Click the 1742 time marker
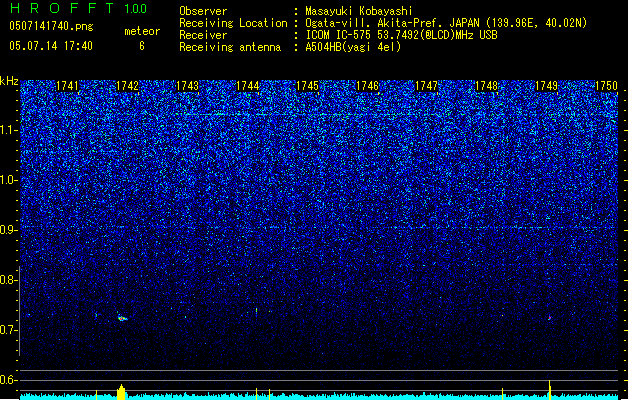Image resolution: width=629 pixels, height=400 pixels. (x=127, y=86)
